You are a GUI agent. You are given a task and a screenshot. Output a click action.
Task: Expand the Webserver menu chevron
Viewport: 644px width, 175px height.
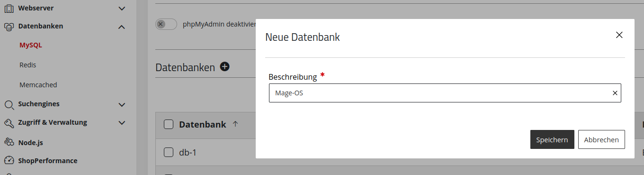coord(122,9)
